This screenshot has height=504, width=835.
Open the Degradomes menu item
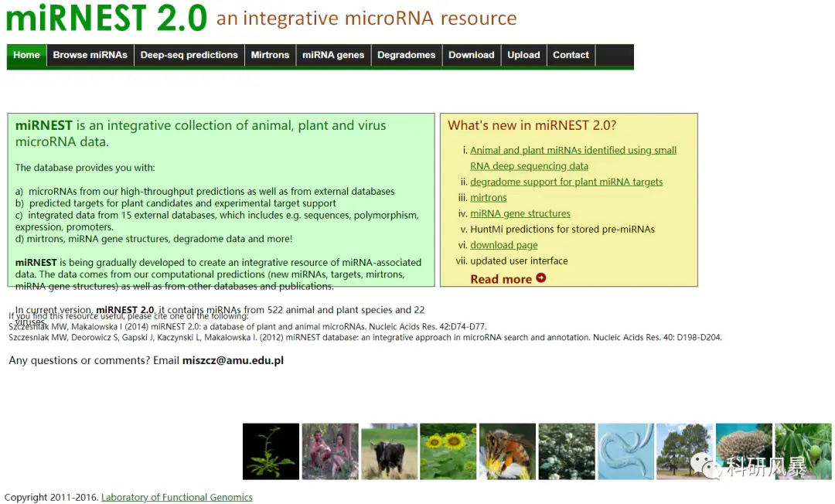[407, 56]
